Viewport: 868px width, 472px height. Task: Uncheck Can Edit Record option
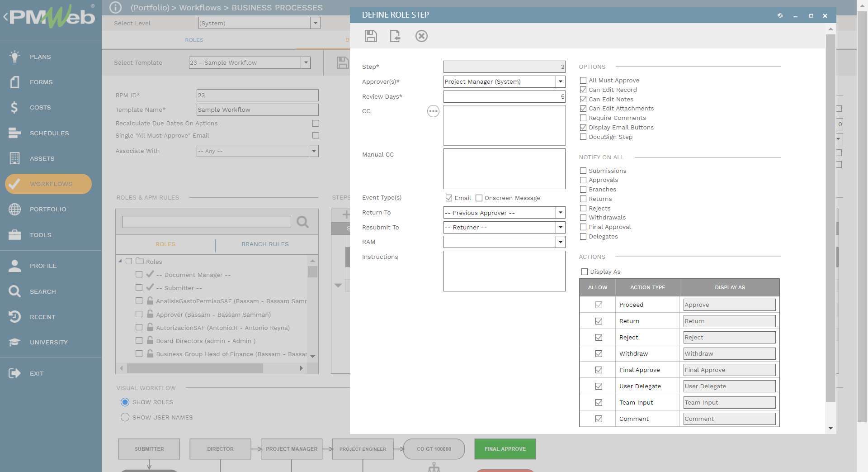point(583,90)
